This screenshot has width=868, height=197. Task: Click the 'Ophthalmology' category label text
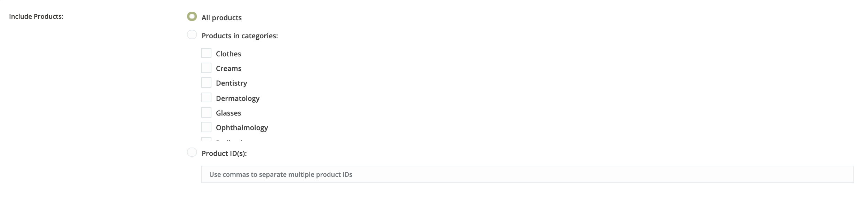(242, 128)
